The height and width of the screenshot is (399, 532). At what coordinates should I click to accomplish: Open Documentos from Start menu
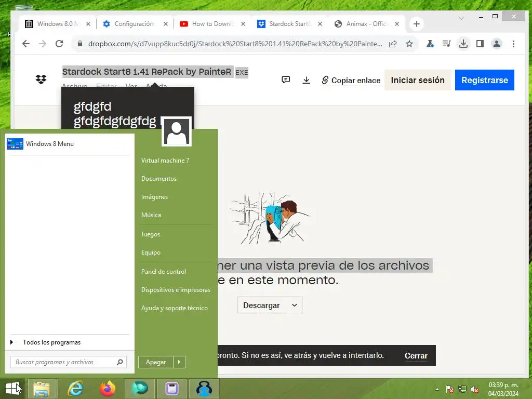[x=159, y=179]
